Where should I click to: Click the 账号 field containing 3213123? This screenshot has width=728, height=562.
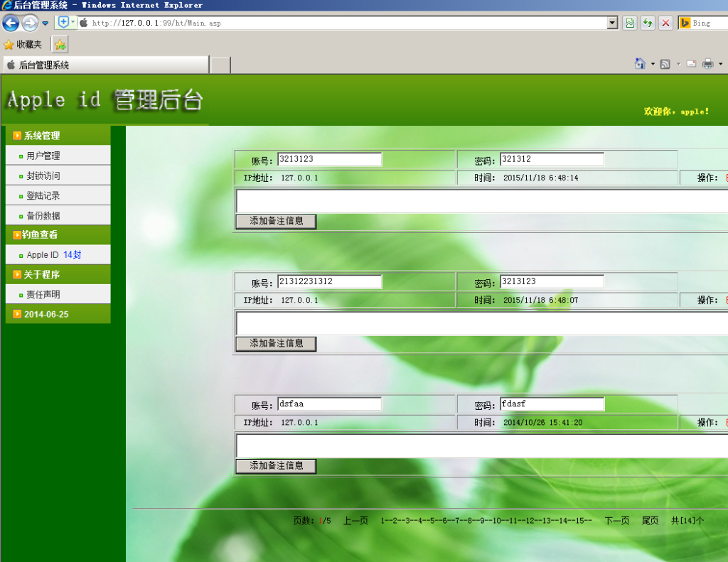click(330, 159)
